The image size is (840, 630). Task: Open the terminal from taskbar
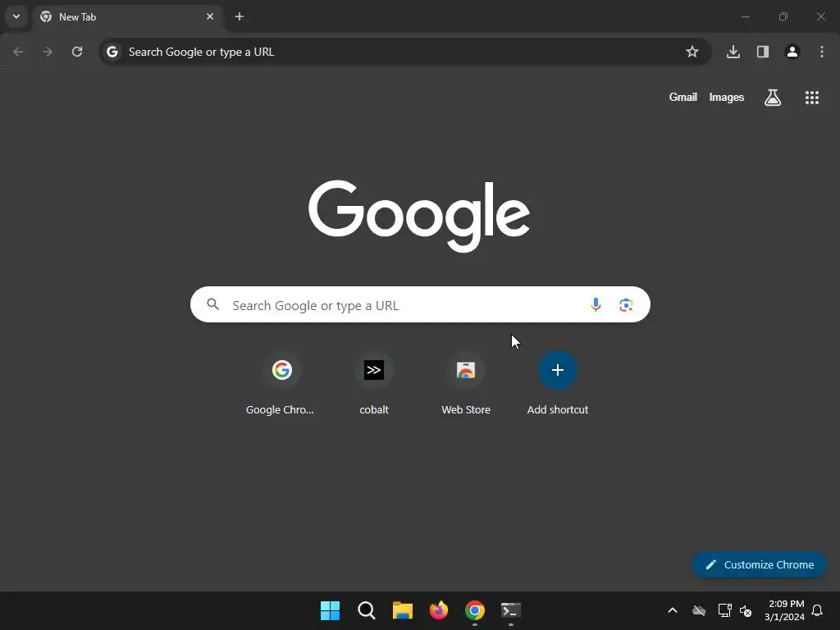(511, 610)
